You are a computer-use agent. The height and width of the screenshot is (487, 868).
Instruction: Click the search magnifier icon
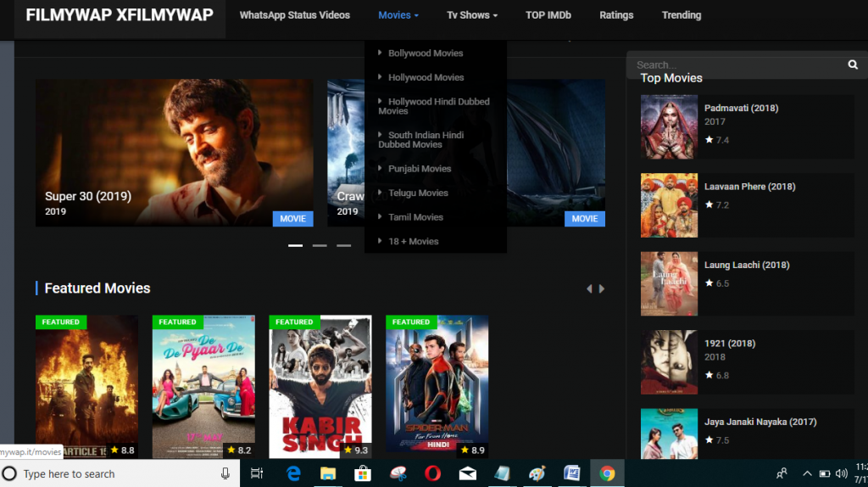coord(853,64)
